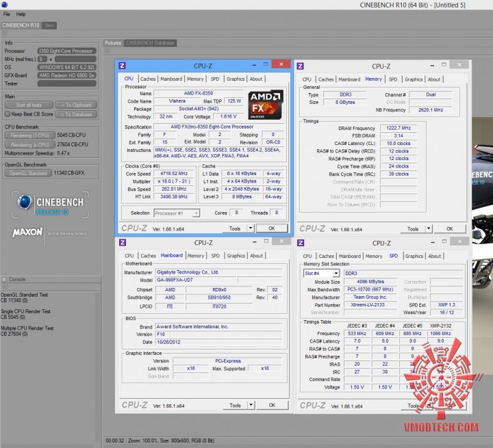Click OK in the Memory window
493x448 pixels.
[450, 228]
